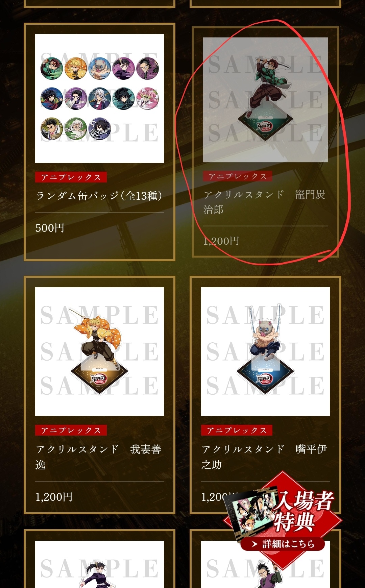Click the 500円 price text
The width and height of the screenshot is (365, 588).
point(50,228)
